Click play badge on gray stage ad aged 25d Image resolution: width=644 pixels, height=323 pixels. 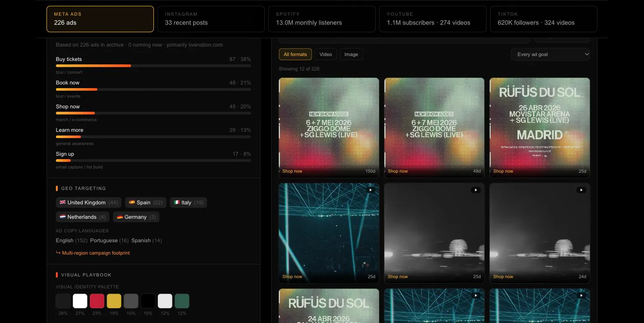coord(476,190)
